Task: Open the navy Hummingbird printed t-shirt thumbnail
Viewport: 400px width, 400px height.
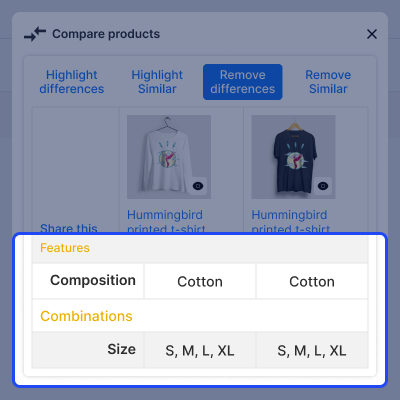Action: pos(293,157)
